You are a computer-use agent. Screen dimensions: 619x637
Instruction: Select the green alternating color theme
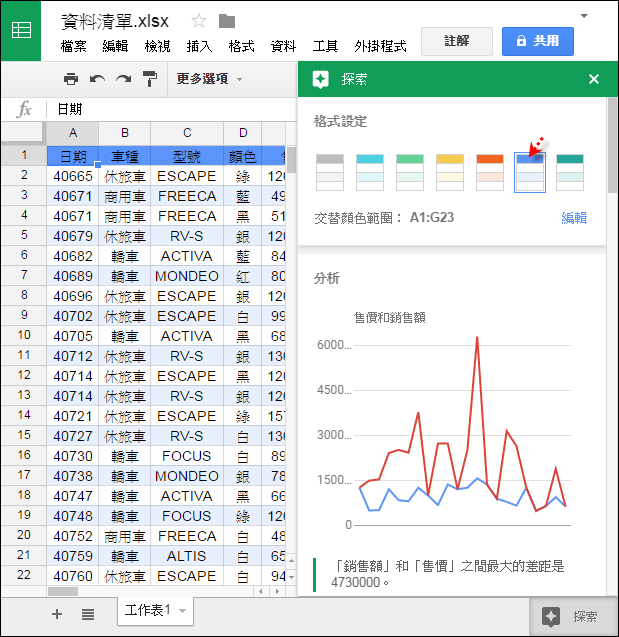point(410,172)
